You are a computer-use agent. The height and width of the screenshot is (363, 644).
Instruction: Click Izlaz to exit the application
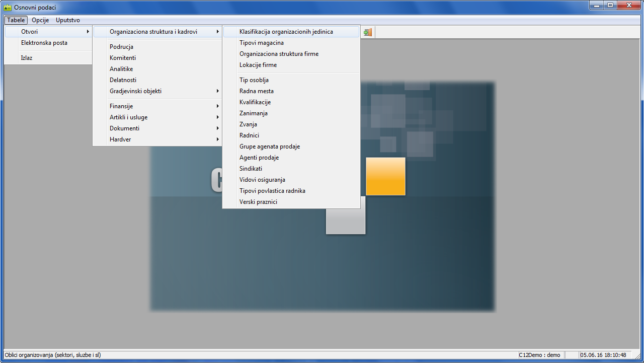(27, 58)
